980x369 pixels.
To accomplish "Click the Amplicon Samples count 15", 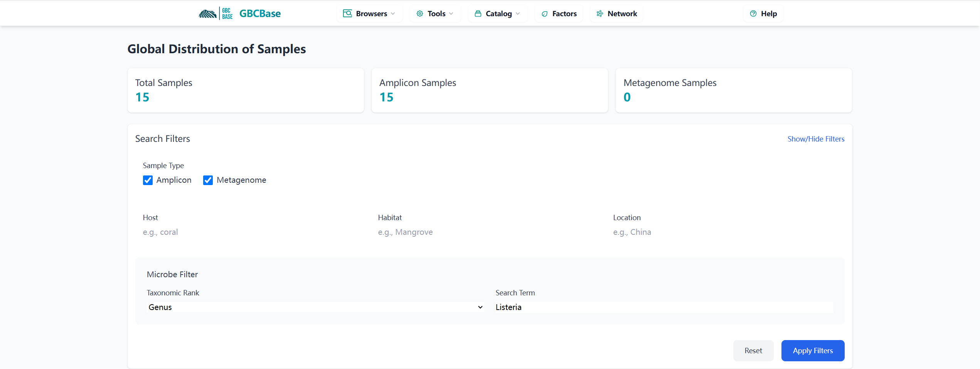I will tap(386, 97).
